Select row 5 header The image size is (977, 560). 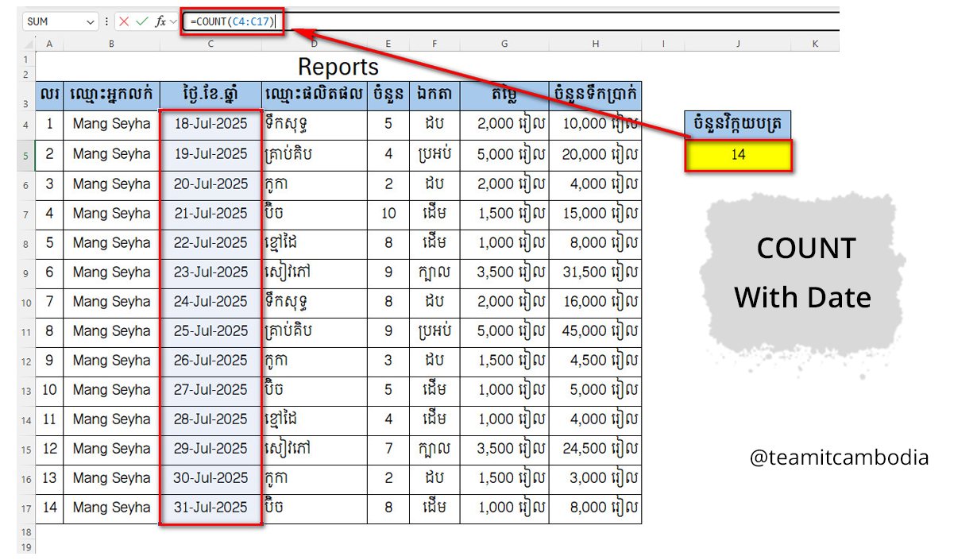(26, 155)
